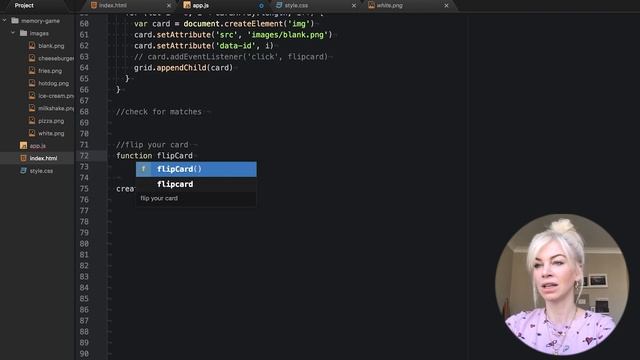This screenshot has width=640, height=360.
Task: Click the style.css file icon in tree
Action: click(23, 171)
